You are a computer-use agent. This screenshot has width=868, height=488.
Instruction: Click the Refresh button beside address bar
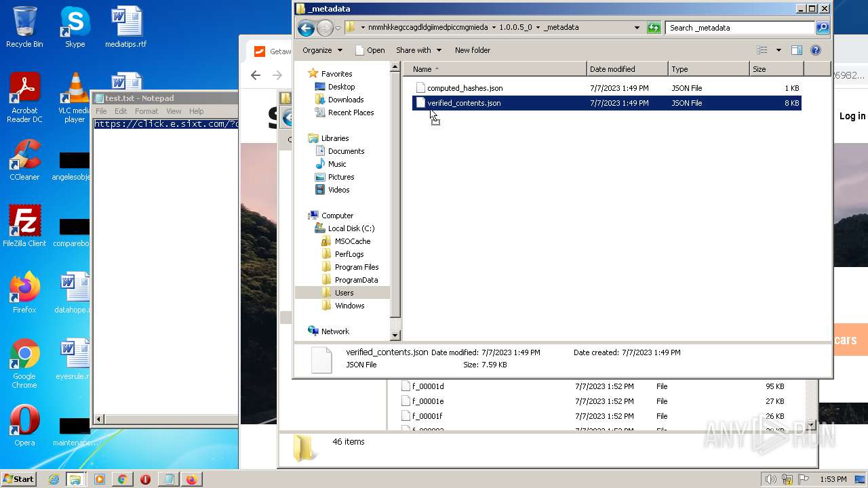654,28
